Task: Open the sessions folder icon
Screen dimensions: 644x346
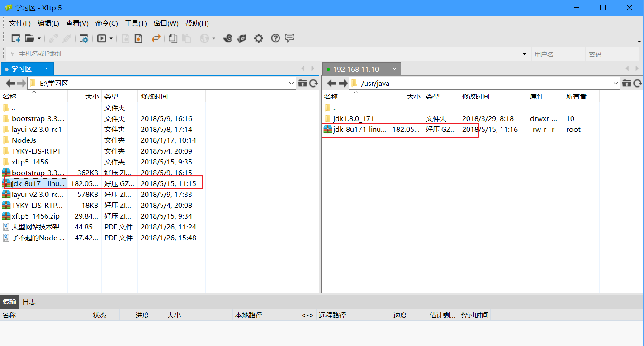Action: (29, 38)
